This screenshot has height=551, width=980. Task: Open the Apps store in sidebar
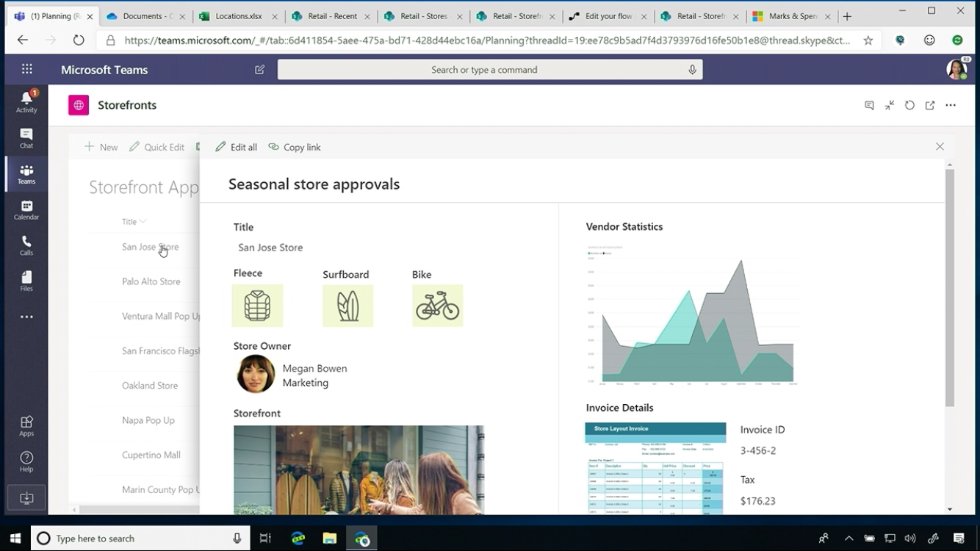(x=26, y=425)
